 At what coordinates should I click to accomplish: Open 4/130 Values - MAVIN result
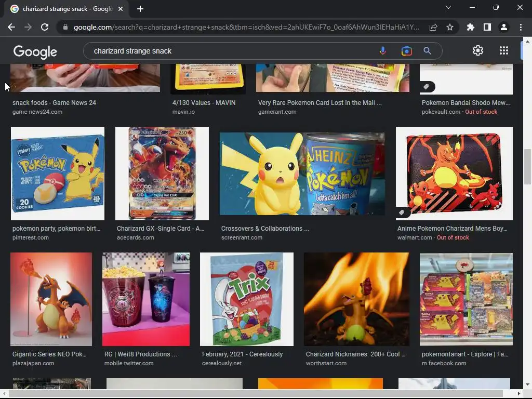tap(204, 102)
